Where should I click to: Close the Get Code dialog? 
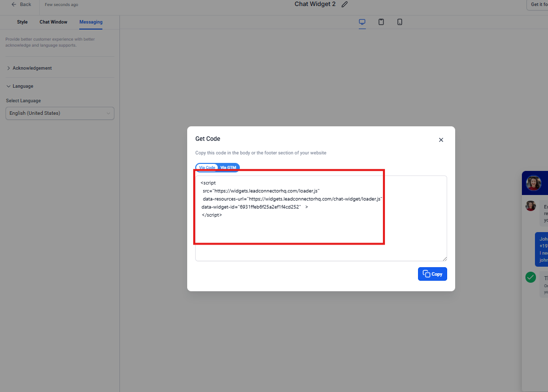pos(441,140)
